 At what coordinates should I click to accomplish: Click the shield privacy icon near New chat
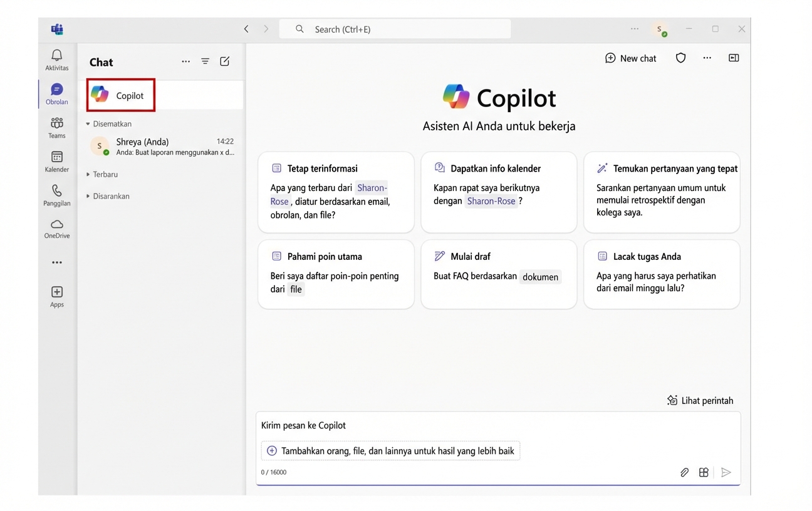coord(680,58)
